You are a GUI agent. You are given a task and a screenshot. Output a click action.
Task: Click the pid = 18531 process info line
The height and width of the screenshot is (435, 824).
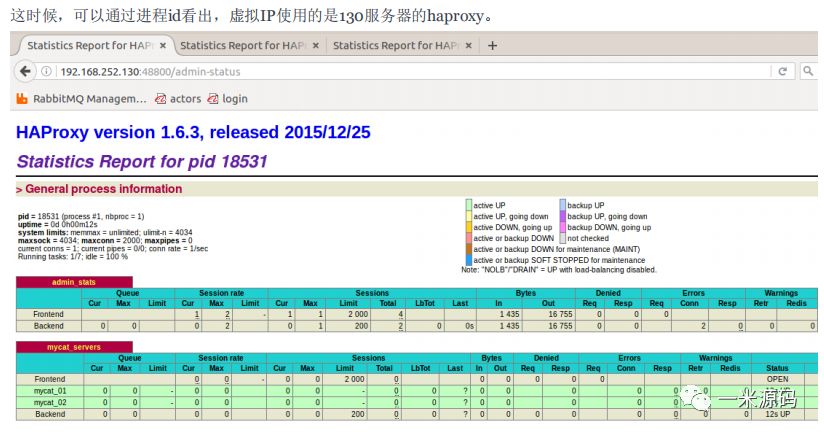coord(81,216)
